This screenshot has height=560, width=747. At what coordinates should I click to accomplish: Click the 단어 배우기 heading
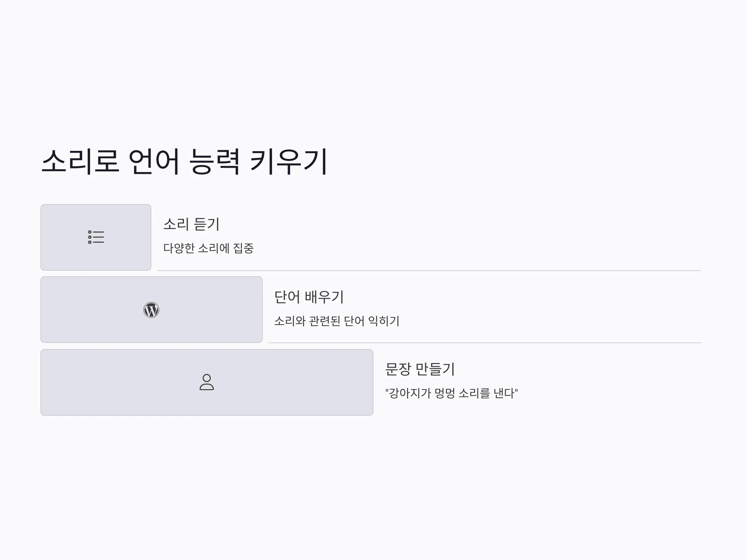(x=309, y=297)
